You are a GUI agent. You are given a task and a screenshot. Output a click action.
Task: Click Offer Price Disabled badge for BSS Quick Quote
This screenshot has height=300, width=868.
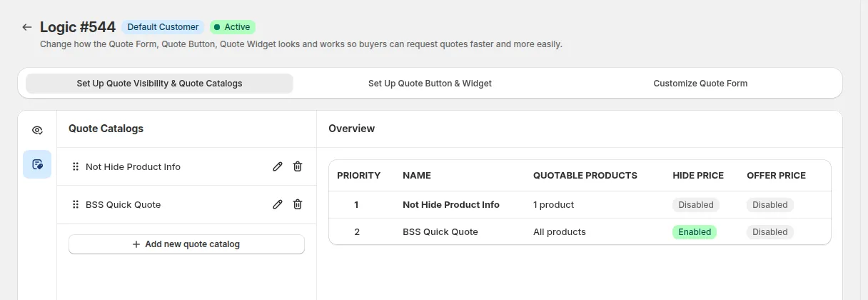coord(770,232)
